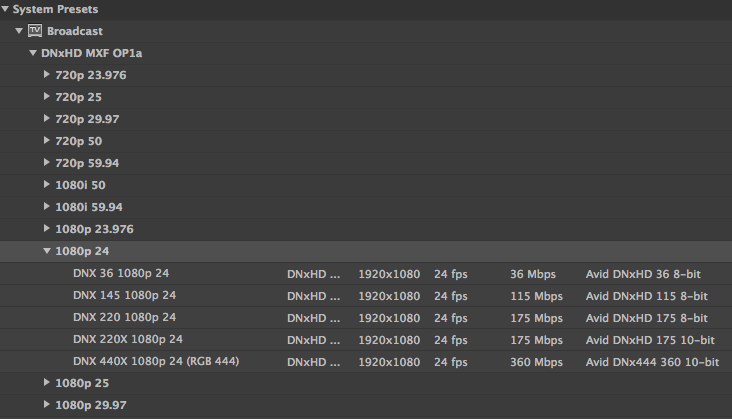Select the 1080i 59.94 label
The image size is (732, 419).
89,207
